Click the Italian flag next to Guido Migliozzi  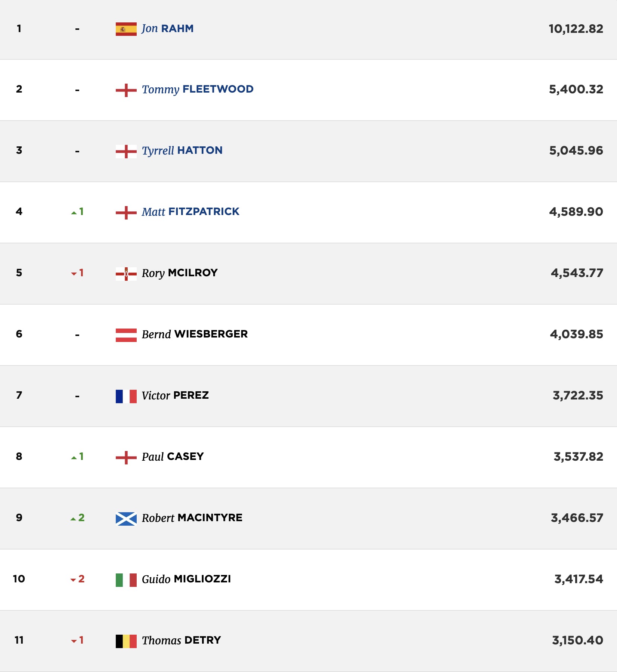click(x=126, y=580)
